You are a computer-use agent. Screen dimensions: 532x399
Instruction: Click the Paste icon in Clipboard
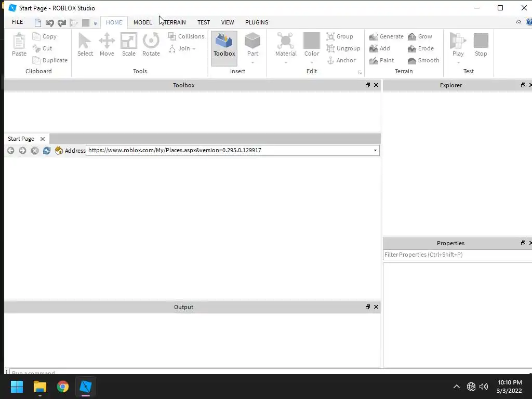[19, 42]
